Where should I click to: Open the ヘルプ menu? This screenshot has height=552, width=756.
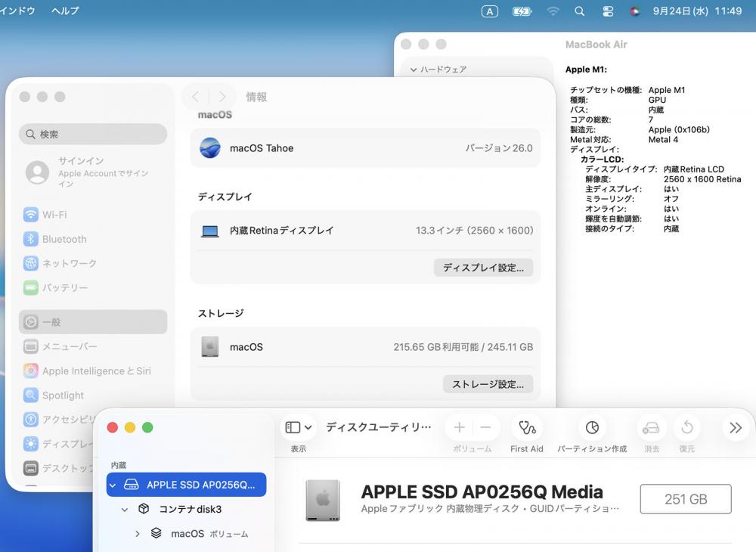[x=65, y=11]
